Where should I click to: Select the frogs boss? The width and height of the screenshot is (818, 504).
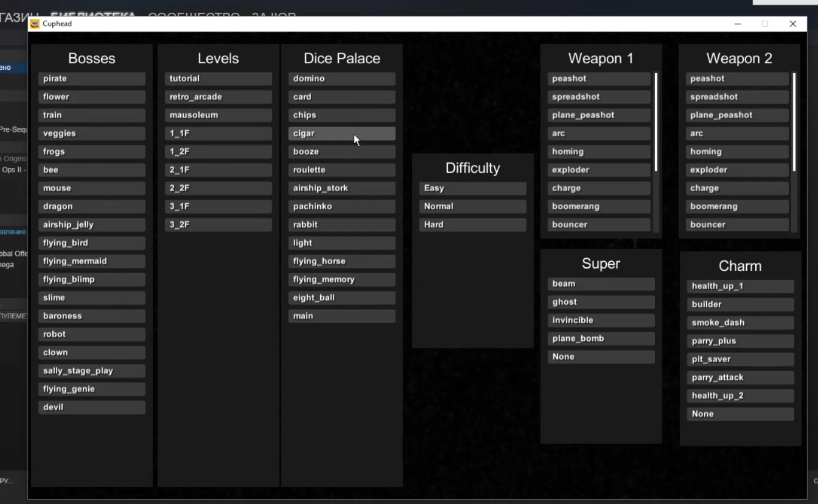click(92, 152)
